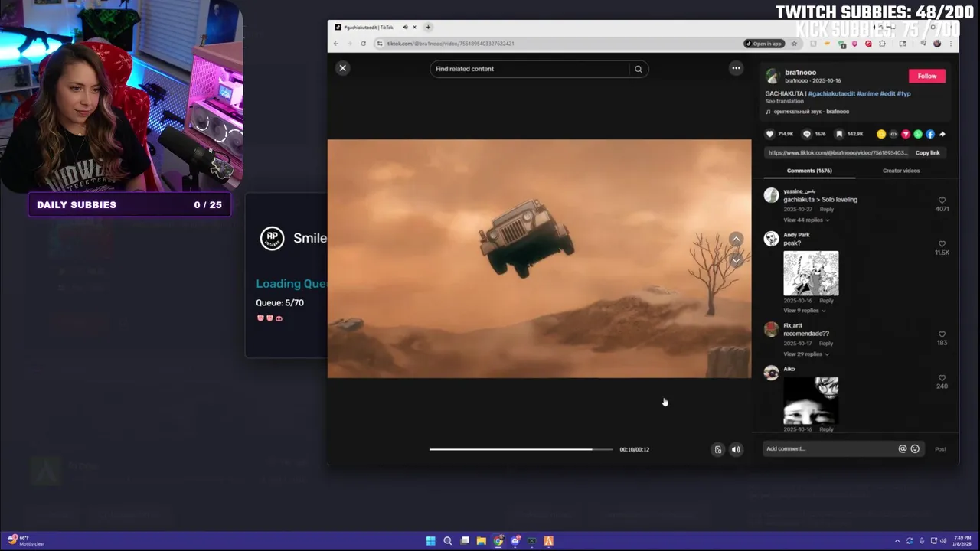Search using the magnifier in Find related content
980x551 pixels.
click(x=638, y=69)
